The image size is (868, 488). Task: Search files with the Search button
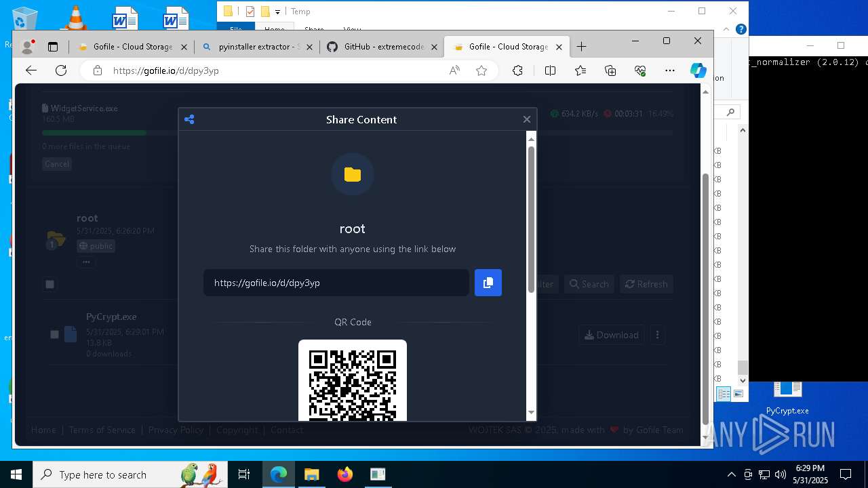click(x=589, y=284)
